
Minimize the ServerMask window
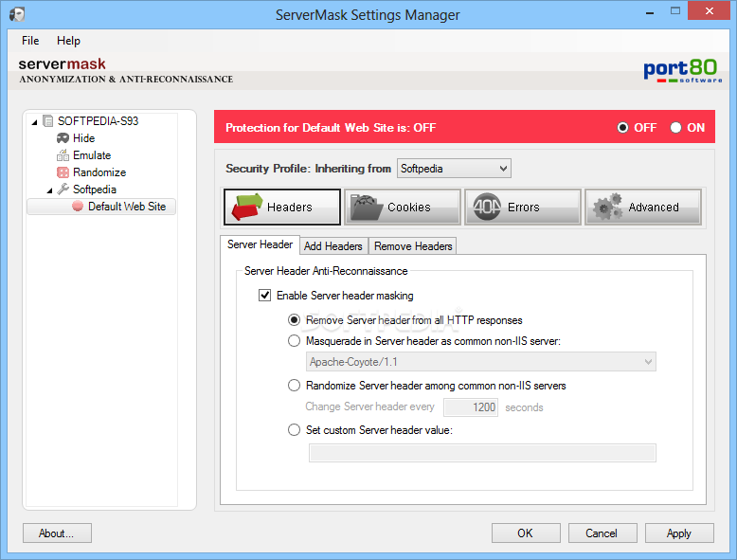[x=650, y=11]
